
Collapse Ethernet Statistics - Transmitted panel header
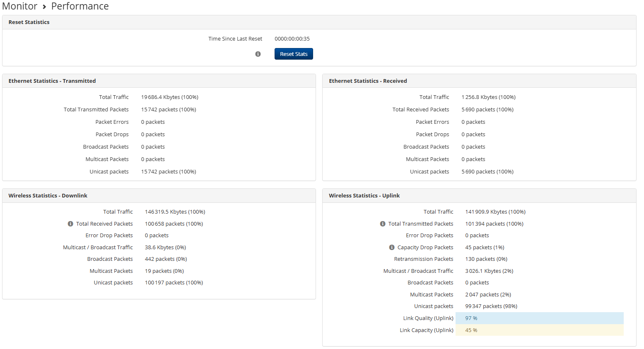pyautogui.click(x=52, y=81)
